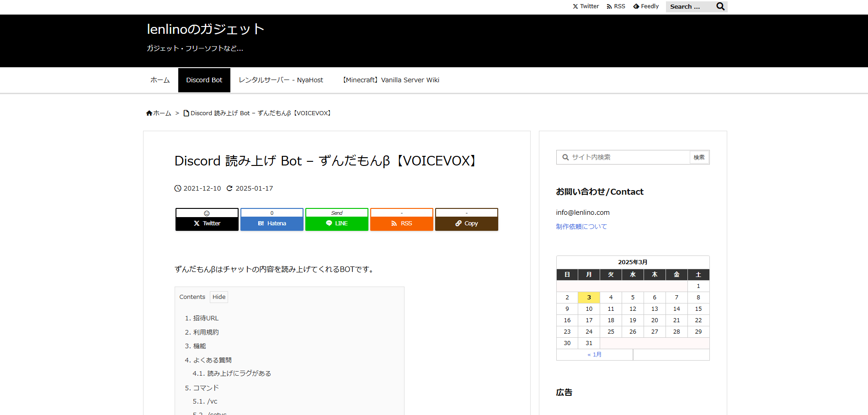Click the magnifier search icon at top
The height and width of the screenshot is (415, 868).
720,6
